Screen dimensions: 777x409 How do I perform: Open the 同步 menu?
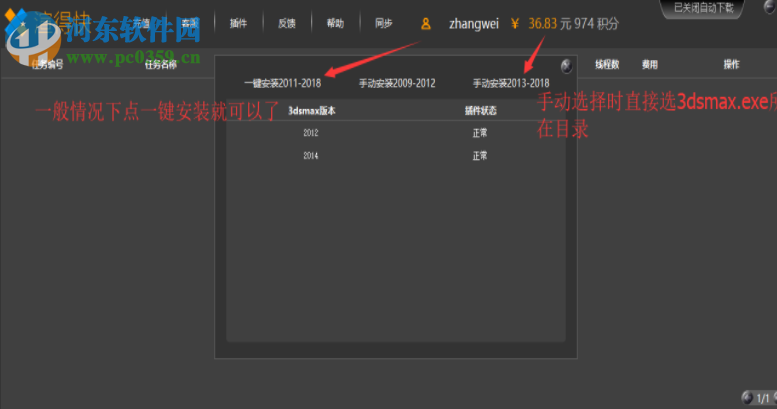click(384, 23)
